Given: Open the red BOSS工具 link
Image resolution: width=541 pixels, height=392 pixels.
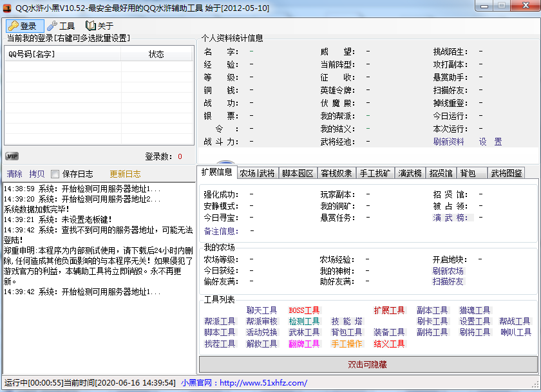Looking at the screenshot, I should [x=304, y=310].
